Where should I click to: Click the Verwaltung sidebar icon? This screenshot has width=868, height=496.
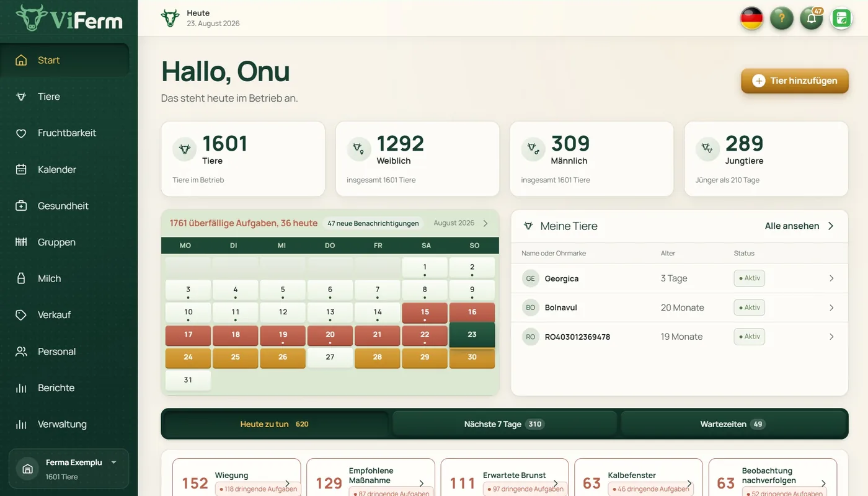[21, 425]
